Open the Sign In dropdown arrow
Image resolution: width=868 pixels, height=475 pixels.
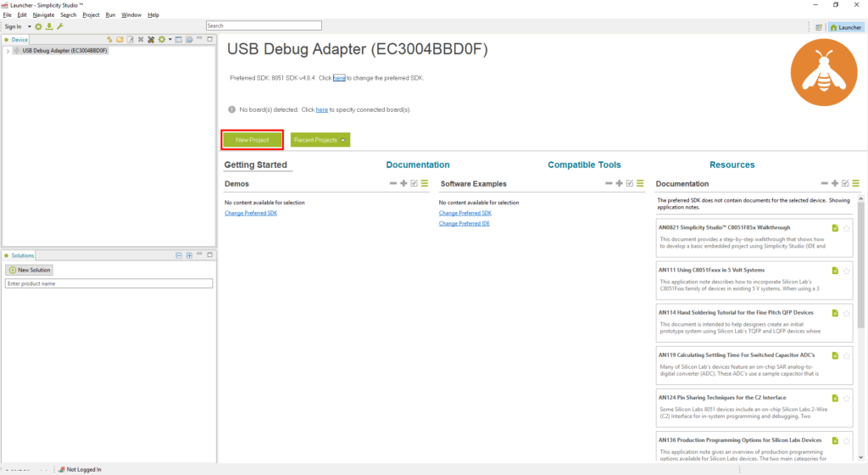(29, 26)
